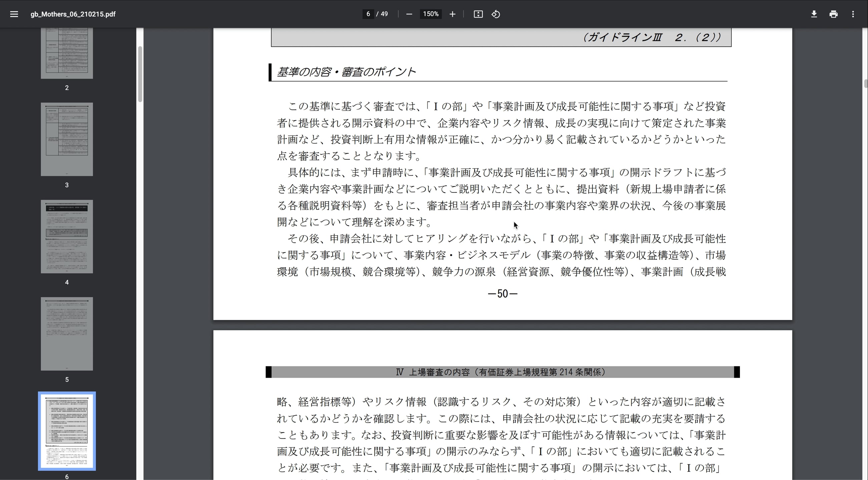Print the current PDF document

(x=833, y=14)
